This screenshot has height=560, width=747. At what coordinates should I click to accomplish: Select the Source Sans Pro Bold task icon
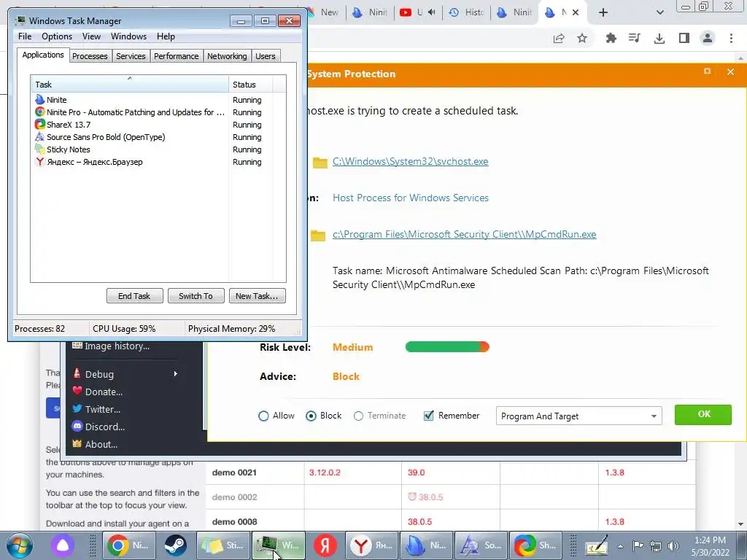point(40,136)
